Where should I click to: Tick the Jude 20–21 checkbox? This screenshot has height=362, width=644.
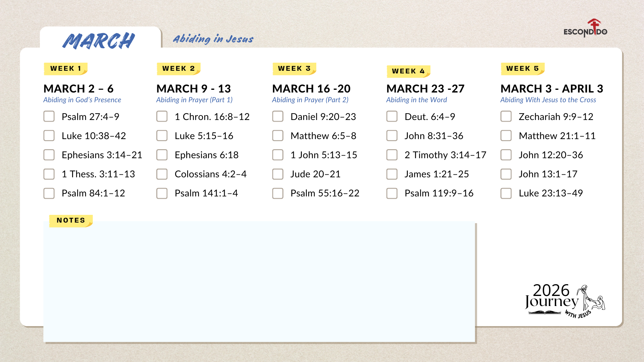coord(278,174)
